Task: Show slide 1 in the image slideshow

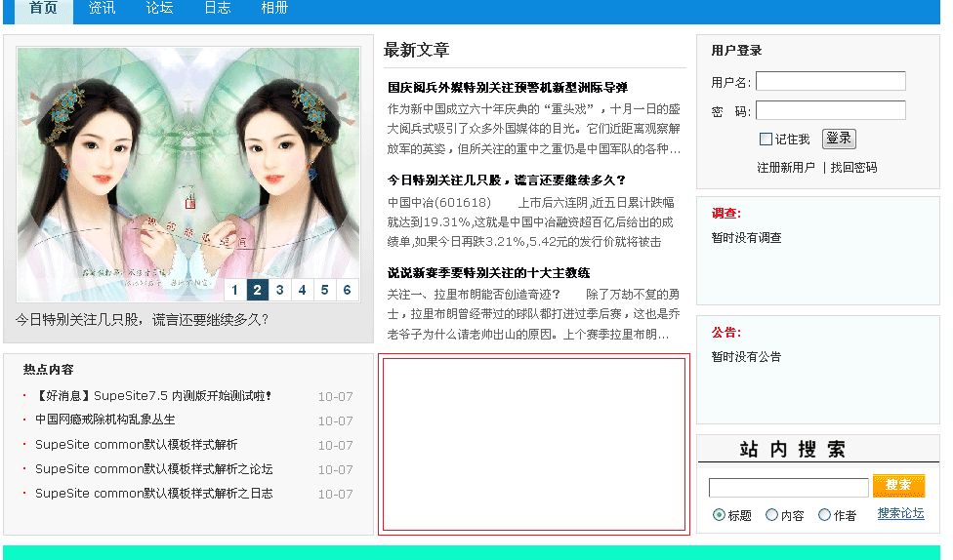Action: [x=234, y=290]
